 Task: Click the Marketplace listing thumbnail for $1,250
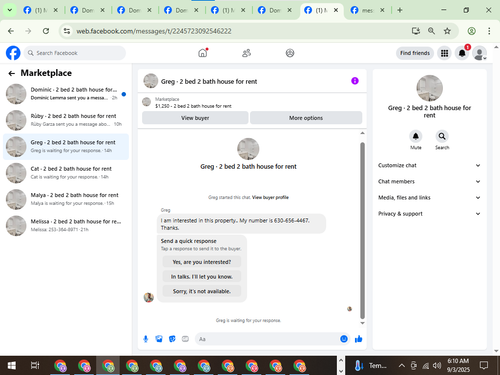point(146,102)
